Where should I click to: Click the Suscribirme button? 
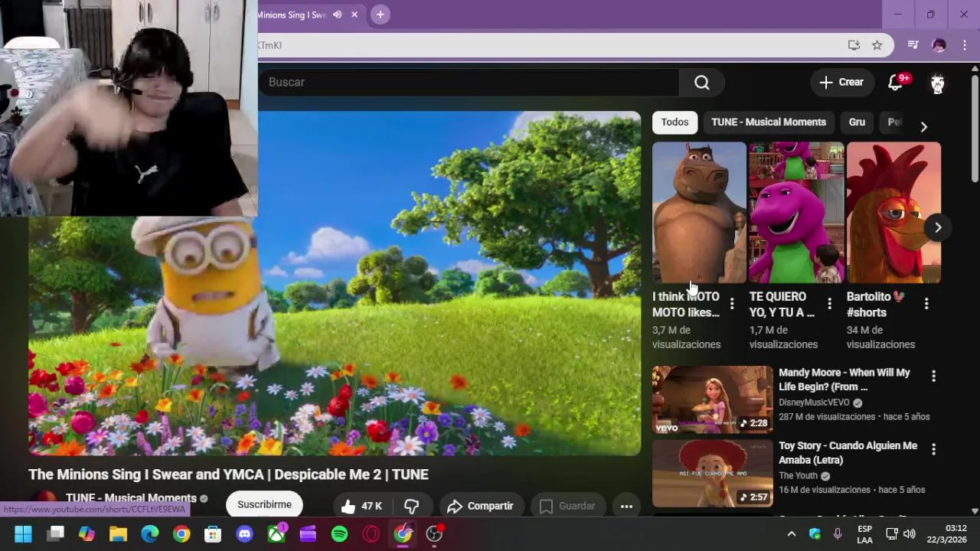(x=264, y=504)
